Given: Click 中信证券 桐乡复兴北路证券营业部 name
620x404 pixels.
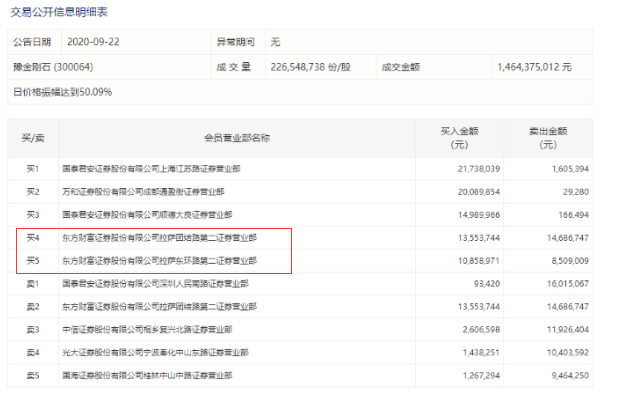Looking at the screenshot, I should 147,329.
